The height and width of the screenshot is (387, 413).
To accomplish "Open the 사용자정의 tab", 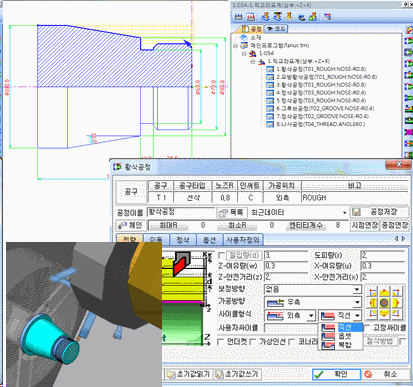I will tap(243, 240).
